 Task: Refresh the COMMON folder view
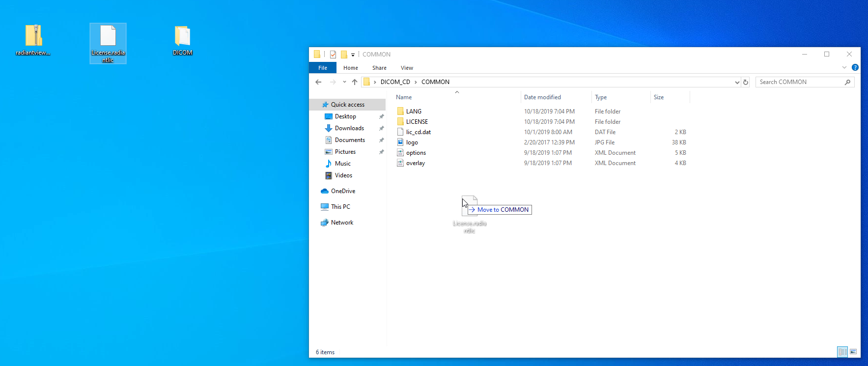click(x=746, y=82)
